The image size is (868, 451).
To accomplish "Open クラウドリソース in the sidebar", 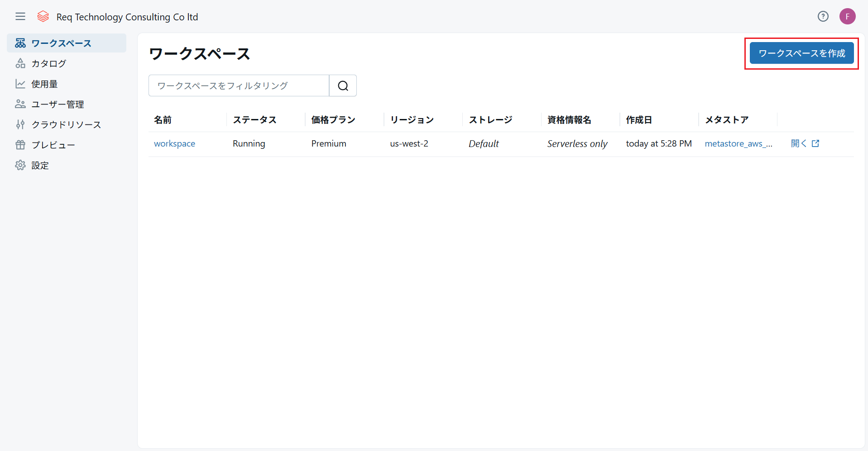I will (66, 125).
